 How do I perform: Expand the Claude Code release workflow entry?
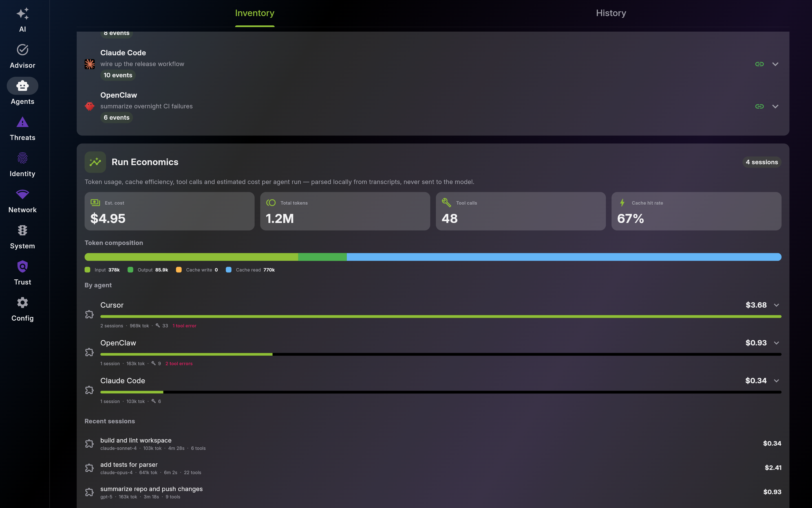[x=775, y=64]
